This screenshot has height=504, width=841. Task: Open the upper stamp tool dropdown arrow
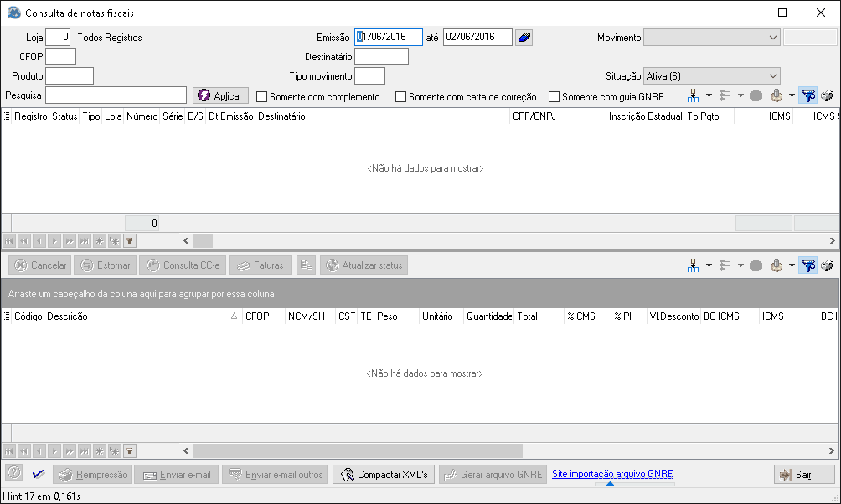click(792, 96)
